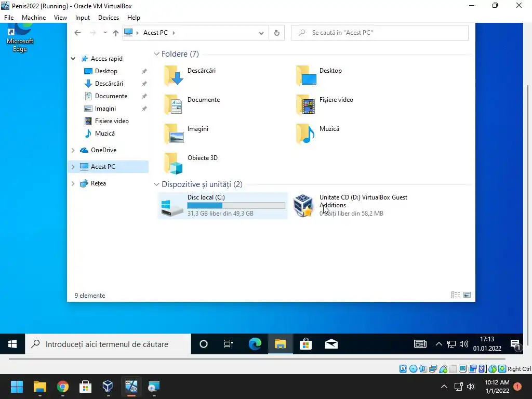Select Documente in the quick access list

(x=111, y=96)
